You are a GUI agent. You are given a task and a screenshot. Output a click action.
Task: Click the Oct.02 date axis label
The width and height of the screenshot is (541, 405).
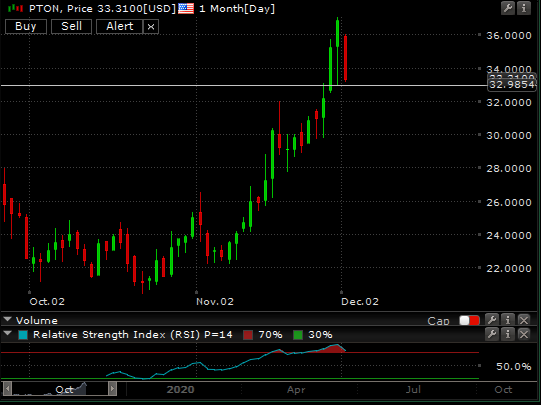coord(47,302)
